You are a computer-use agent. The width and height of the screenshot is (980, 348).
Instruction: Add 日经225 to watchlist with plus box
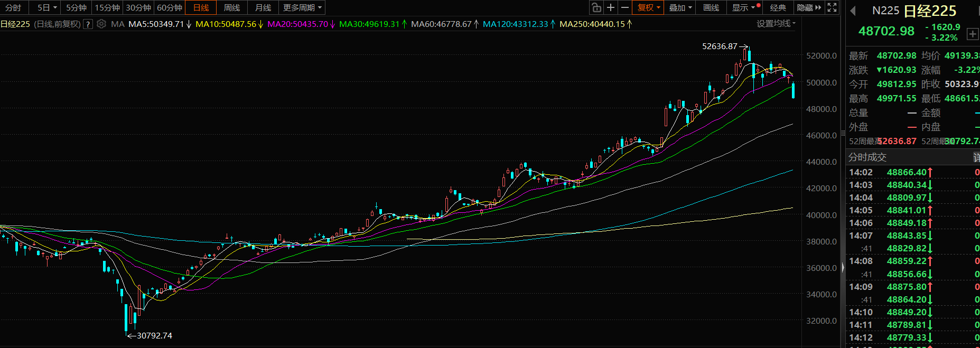[x=972, y=34]
